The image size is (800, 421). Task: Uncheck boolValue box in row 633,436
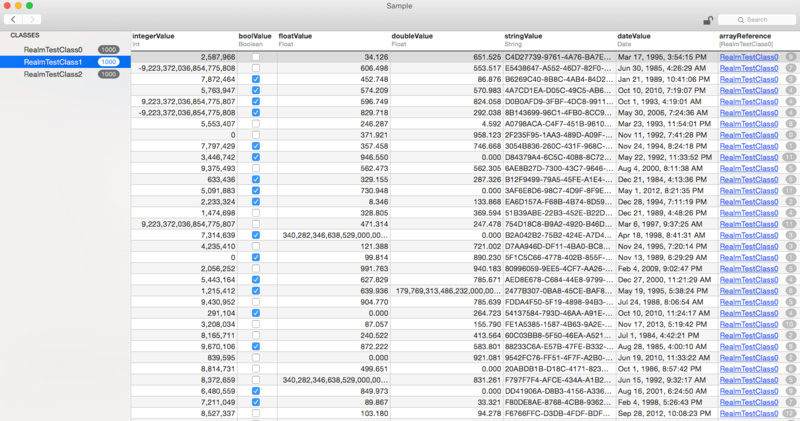click(256, 180)
